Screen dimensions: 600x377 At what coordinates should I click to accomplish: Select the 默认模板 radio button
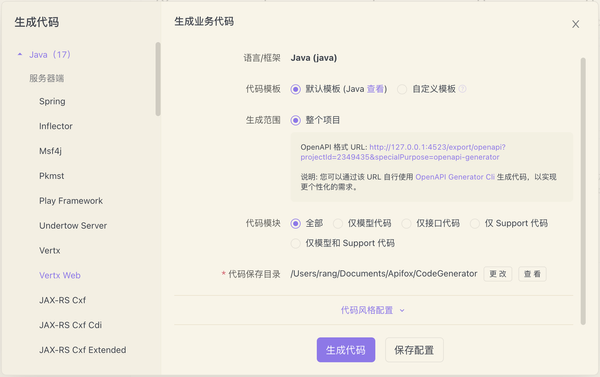click(x=295, y=90)
